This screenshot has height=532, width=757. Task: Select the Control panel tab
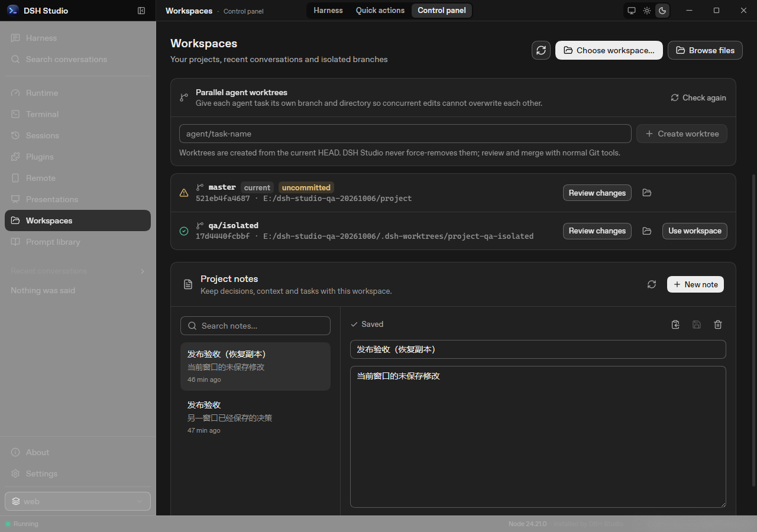pos(442,11)
